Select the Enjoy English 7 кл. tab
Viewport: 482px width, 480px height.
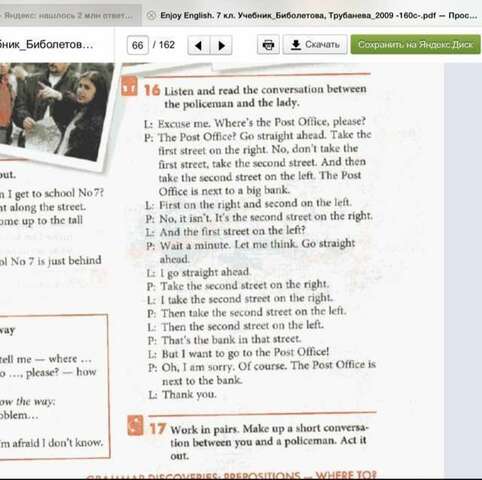coord(313,15)
